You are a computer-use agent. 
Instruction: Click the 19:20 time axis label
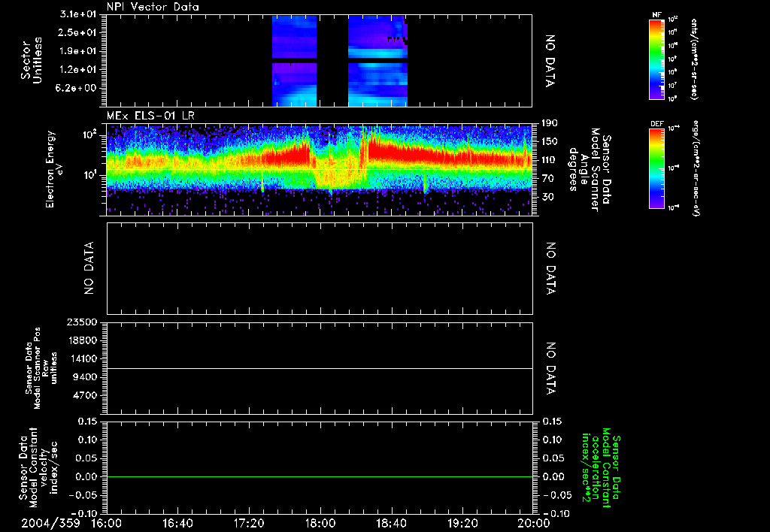point(462,523)
